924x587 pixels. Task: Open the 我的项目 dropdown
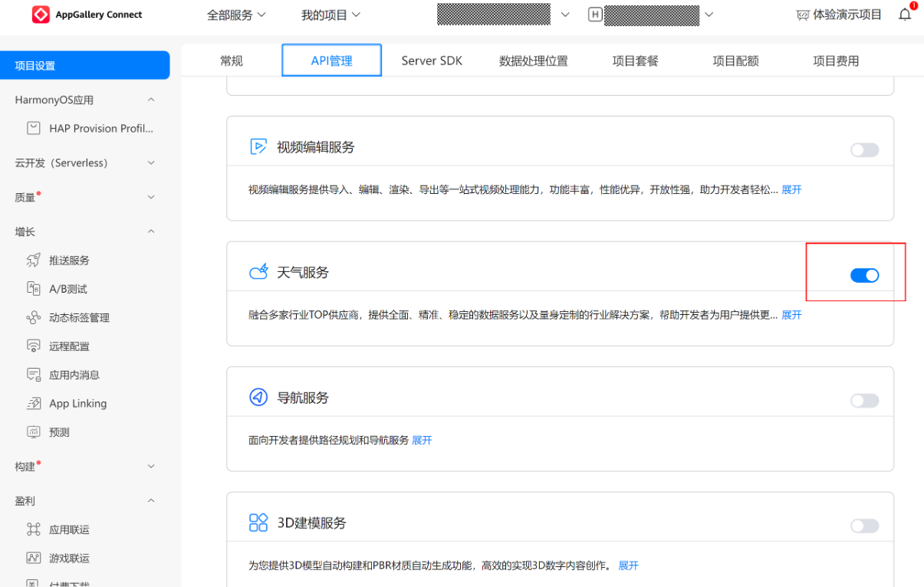330,15
